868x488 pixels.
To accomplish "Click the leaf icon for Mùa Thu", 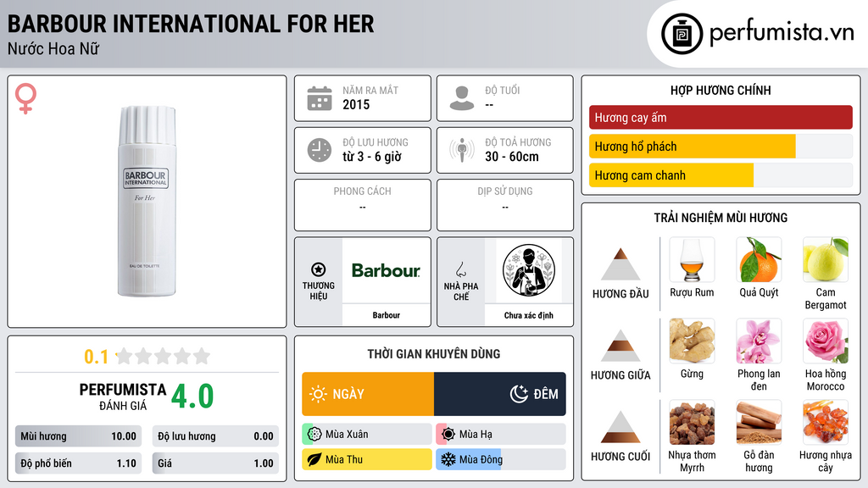I will 314,459.
